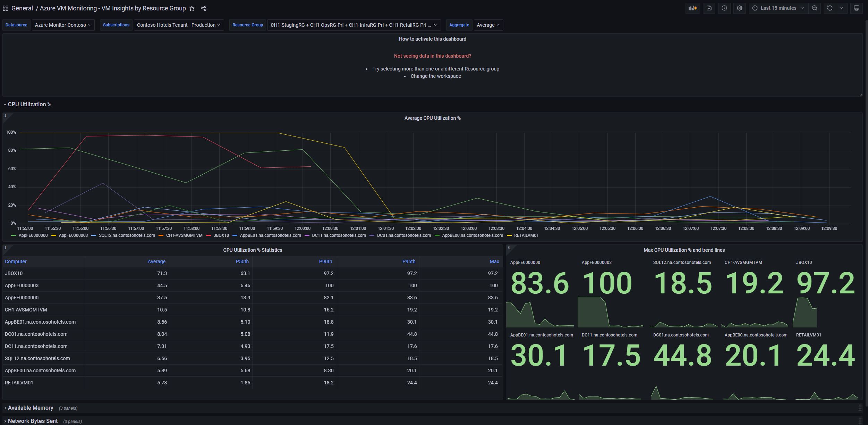Click the zoom out time range icon

click(x=815, y=8)
